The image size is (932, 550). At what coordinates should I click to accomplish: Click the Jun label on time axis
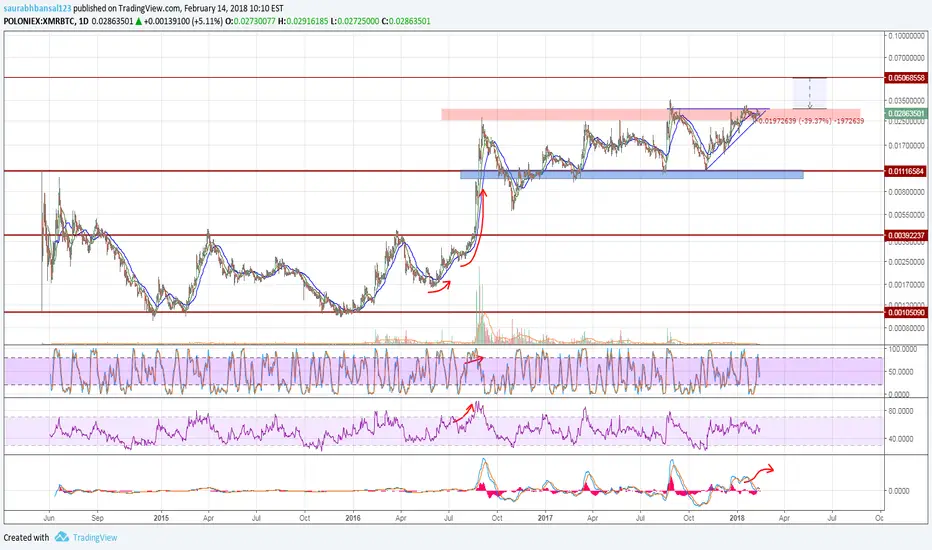(x=49, y=518)
